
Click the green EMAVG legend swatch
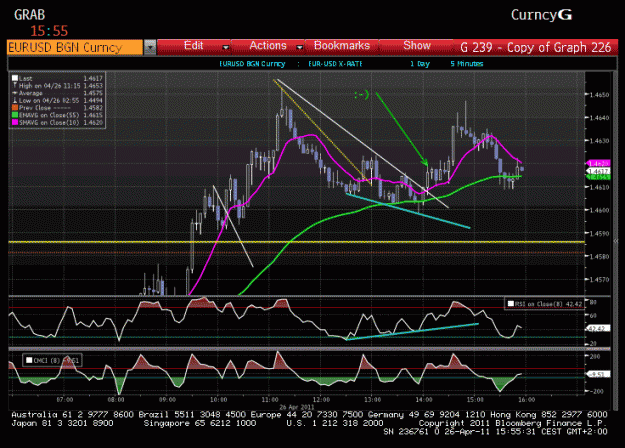coord(15,115)
